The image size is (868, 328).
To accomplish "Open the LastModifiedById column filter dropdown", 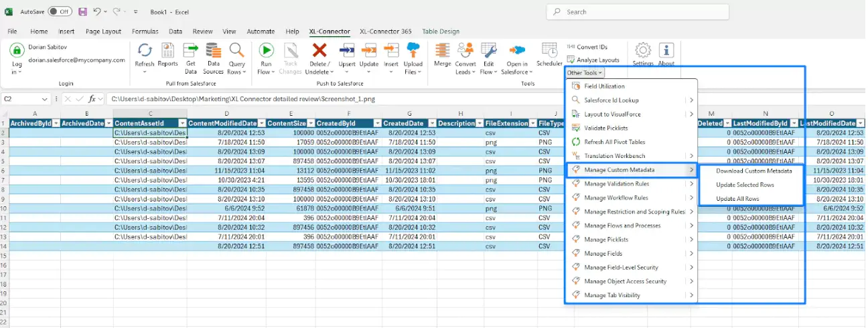I will click(x=794, y=123).
